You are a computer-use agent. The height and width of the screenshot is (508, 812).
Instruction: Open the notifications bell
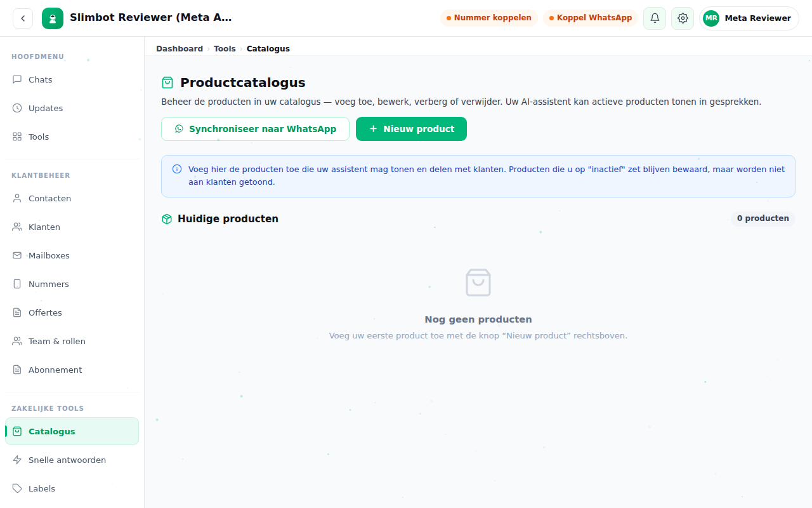tap(655, 18)
